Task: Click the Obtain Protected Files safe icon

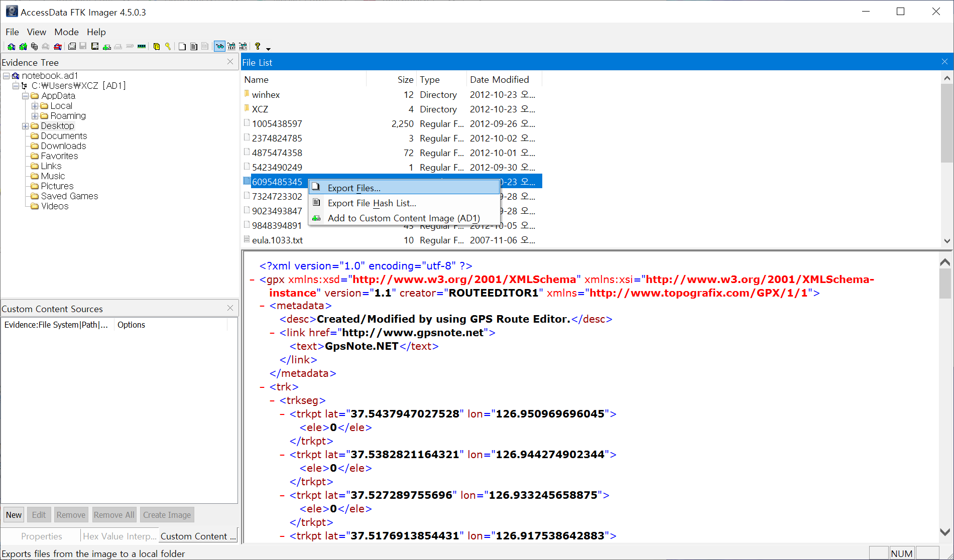Action: [157, 47]
